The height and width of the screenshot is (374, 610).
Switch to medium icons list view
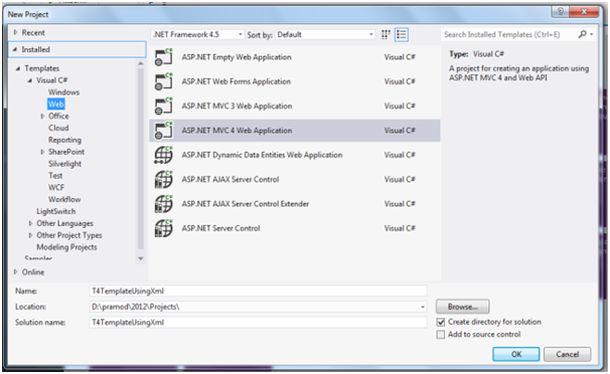[401, 35]
